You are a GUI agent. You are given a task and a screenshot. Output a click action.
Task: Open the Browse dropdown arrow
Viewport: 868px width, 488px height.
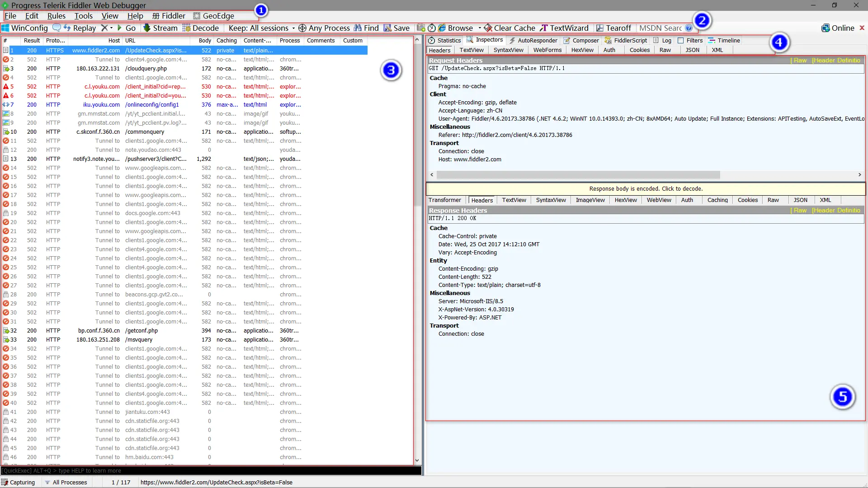[x=480, y=28]
